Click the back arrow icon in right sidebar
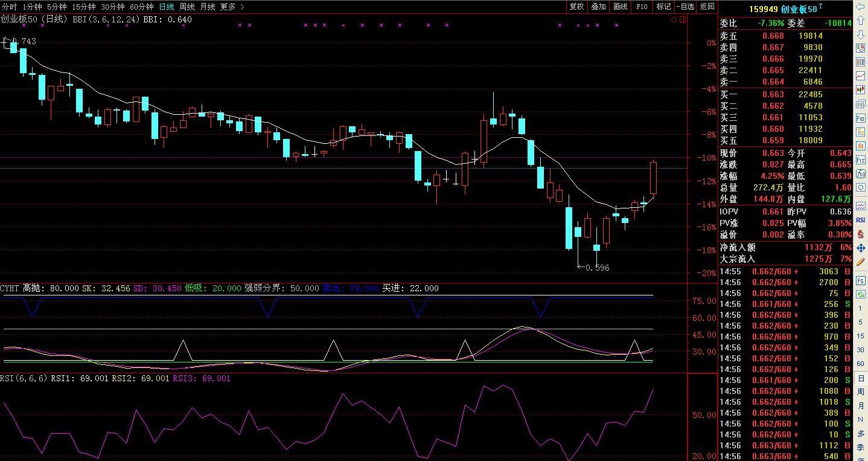This screenshot has width=868, height=461. [x=861, y=6]
